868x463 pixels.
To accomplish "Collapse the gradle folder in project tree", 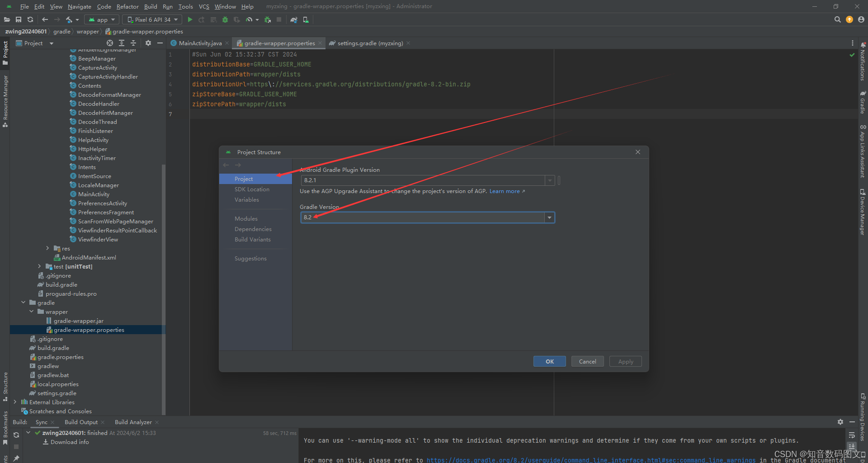I will tap(23, 302).
